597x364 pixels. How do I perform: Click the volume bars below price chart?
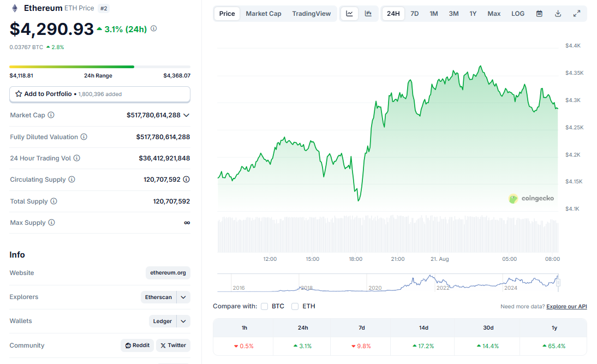click(387, 234)
